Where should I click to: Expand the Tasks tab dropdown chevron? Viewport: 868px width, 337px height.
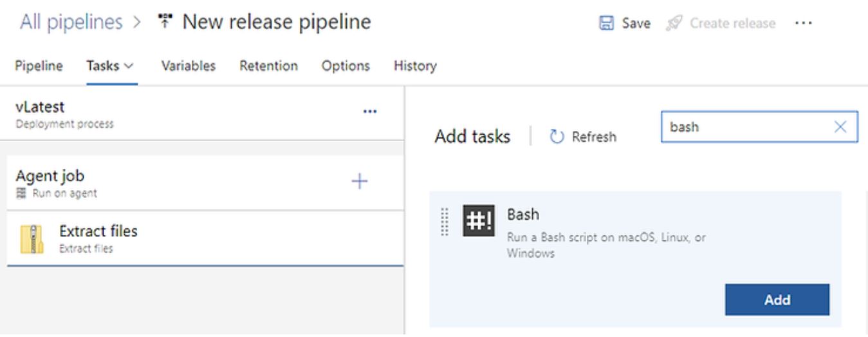pyautogui.click(x=129, y=66)
